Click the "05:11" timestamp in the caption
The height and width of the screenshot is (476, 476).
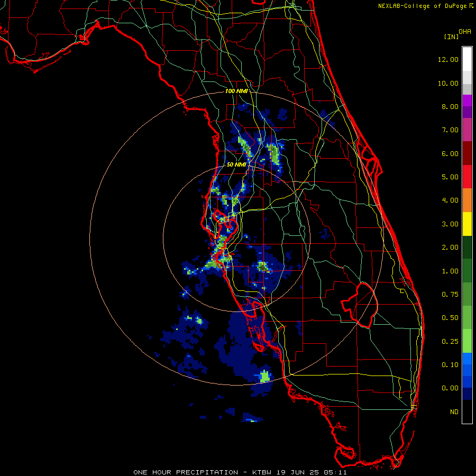335,472
